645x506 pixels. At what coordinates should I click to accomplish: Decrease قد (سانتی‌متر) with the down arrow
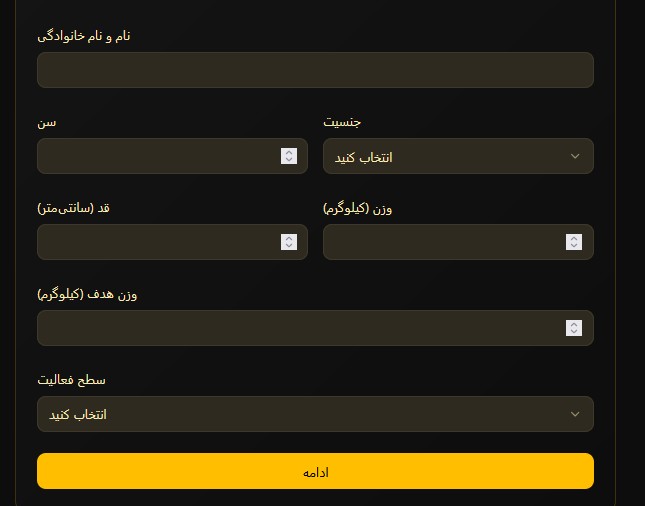point(289,246)
